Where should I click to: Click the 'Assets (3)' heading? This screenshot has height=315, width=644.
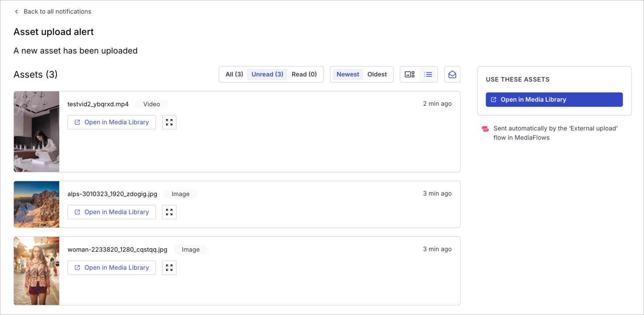pyautogui.click(x=35, y=74)
